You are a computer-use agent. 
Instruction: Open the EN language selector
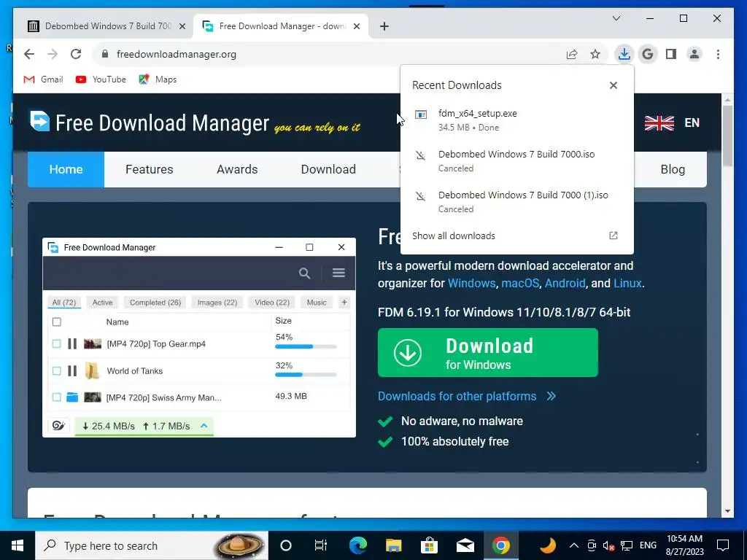[x=692, y=122]
